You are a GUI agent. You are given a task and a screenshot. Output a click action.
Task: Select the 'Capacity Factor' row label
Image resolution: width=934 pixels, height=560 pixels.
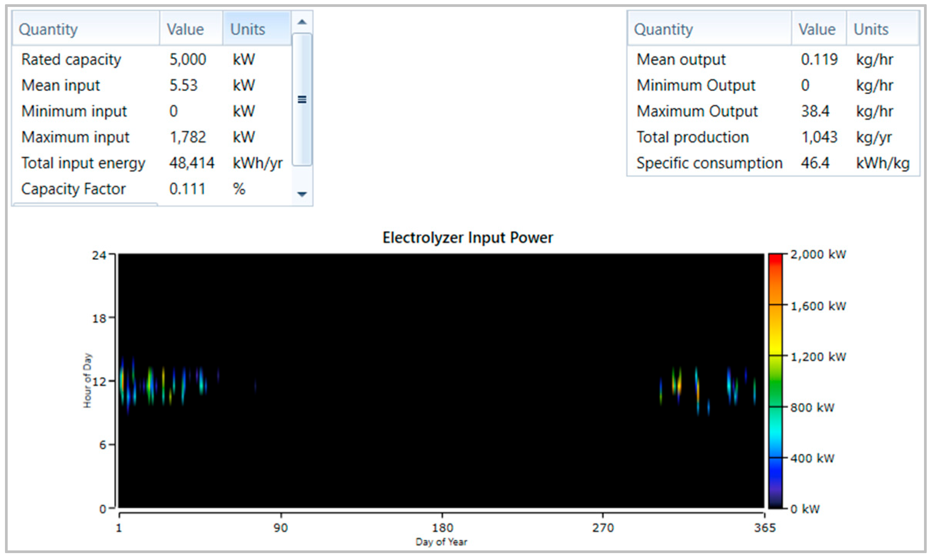73,189
